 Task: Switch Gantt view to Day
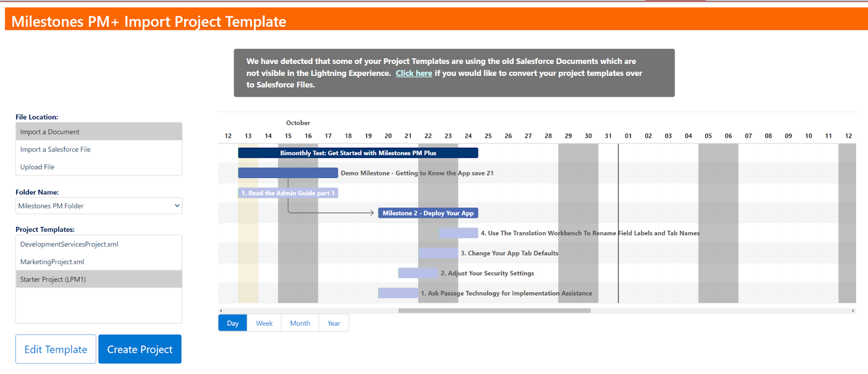pos(233,323)
